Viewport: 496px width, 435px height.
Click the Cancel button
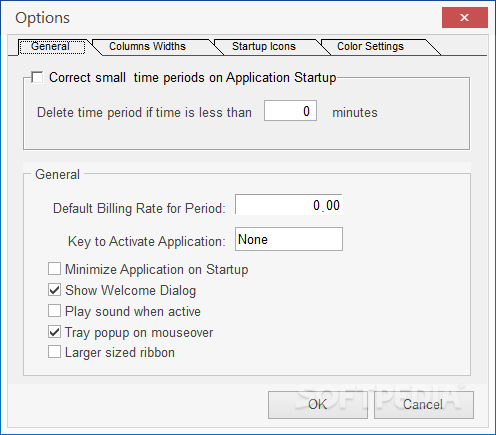pos(424,405)
